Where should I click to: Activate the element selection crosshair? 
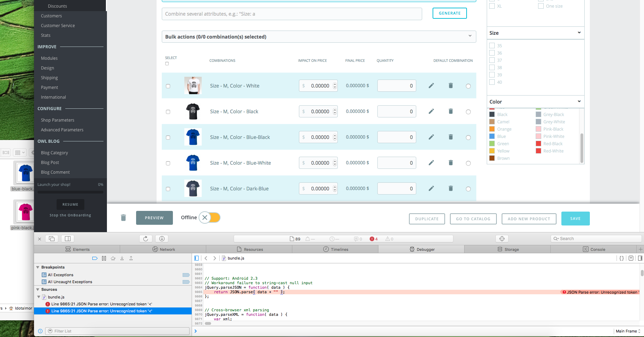tap(502, 239)
